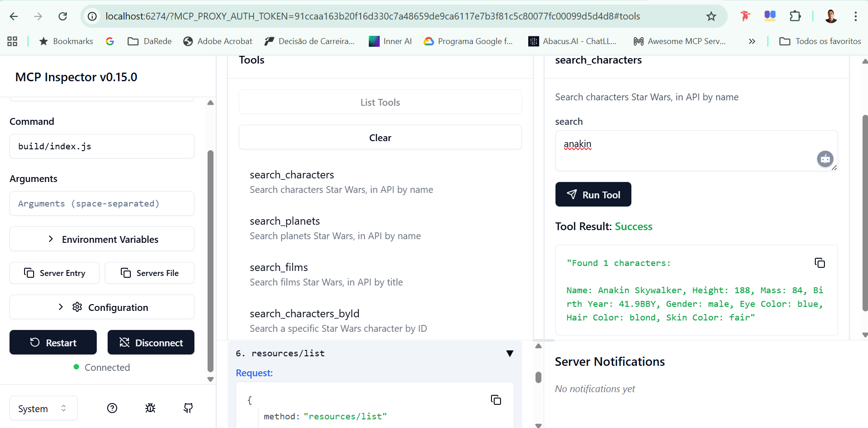Open the apps grid shortcut
Screen dimensions: 868x428
(12, 41)
